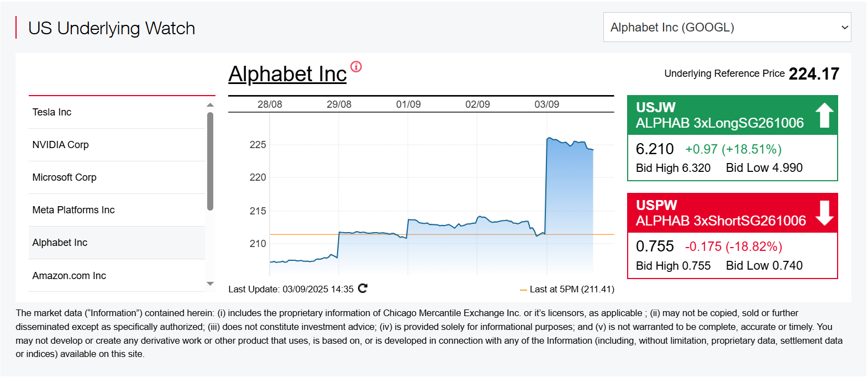The height and width of the screenshot is (378, 868).
Task: Select NVIDIA Corp in the underlying list
Action: click(x=117, y=145)
